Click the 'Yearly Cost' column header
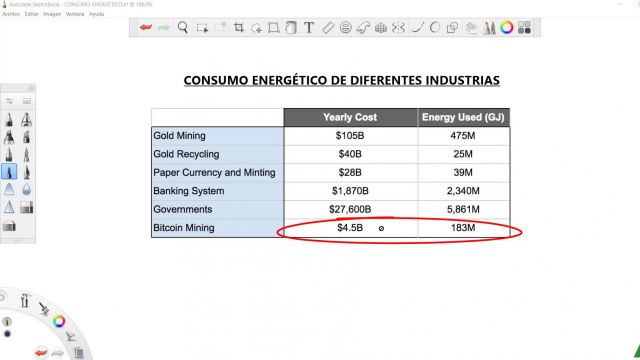The width and height of the screenshot is (640, 360). pyautogui.click(x=350, y=117)
